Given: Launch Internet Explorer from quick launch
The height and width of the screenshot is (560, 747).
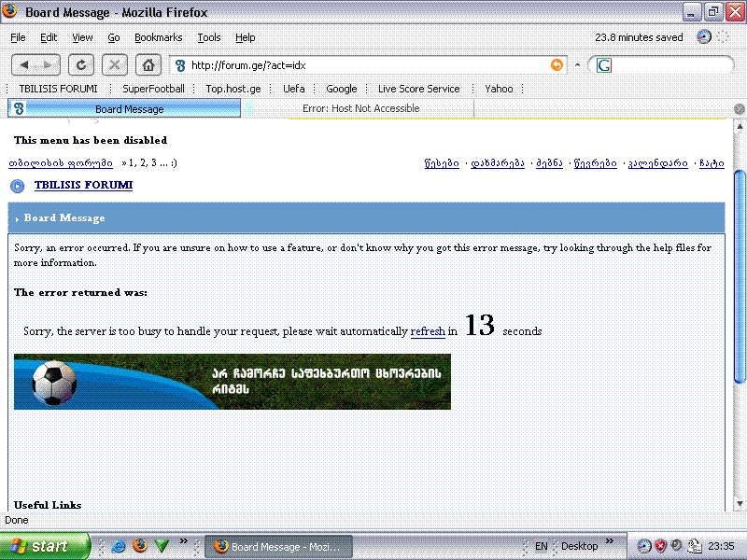Looking at the screenshot, I should tap(119, 546).
